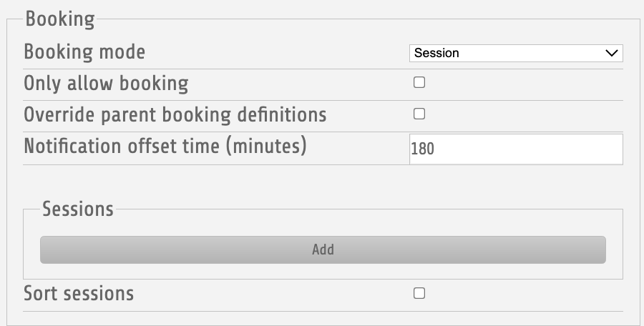Click empty area right of 180 in field
This screenshot has height=326, width=644.
528,149
